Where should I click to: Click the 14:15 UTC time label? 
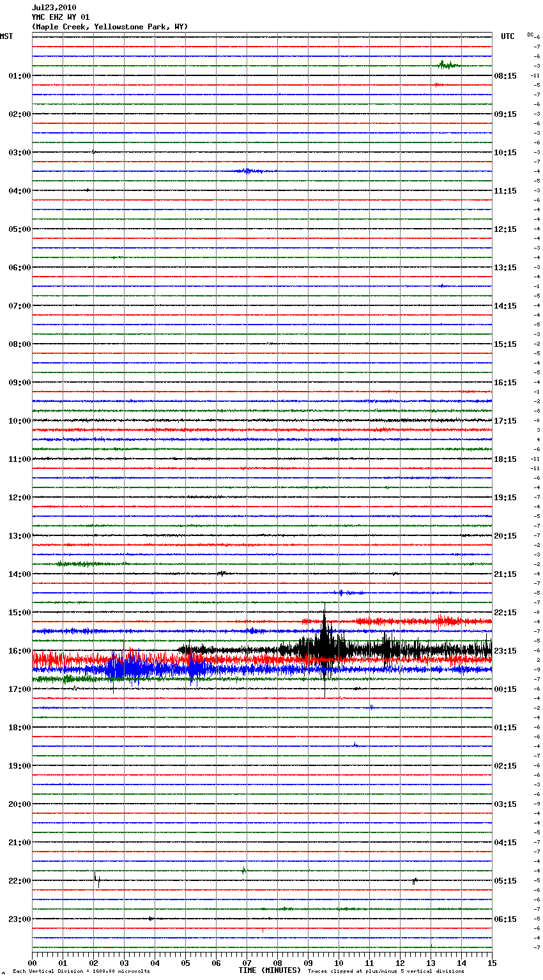(505, 306)
